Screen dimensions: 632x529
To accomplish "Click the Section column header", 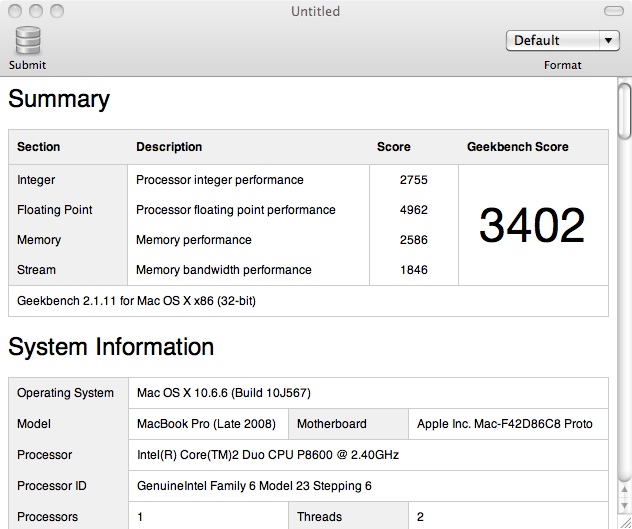I will 39,147.
